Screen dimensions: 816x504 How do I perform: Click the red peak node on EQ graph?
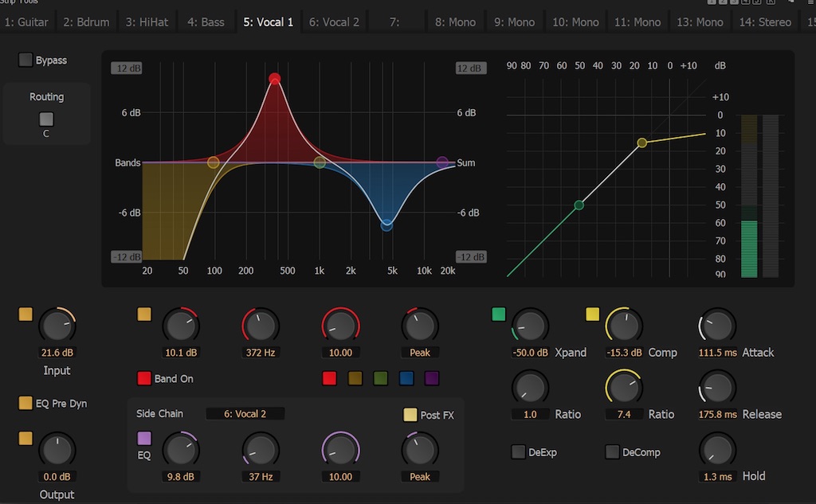point(275,79)
